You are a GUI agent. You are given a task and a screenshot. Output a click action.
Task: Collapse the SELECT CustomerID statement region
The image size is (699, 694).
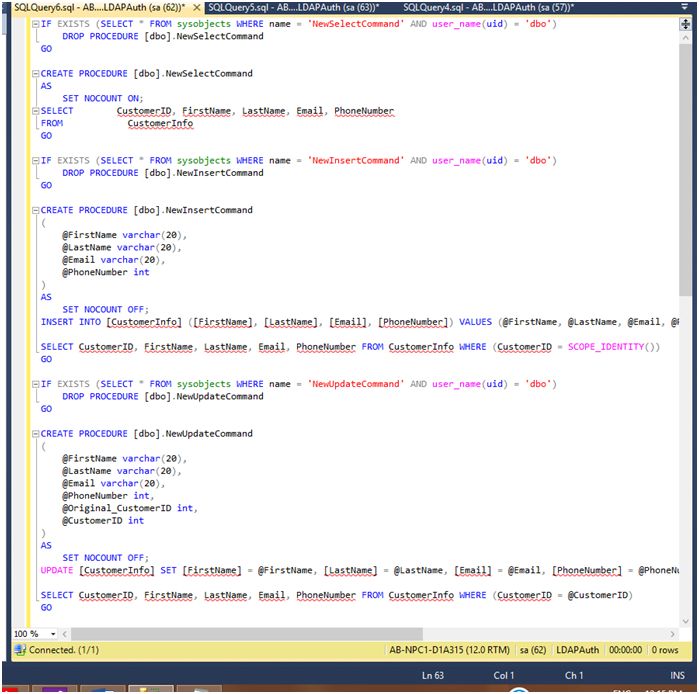pos(35,111)
